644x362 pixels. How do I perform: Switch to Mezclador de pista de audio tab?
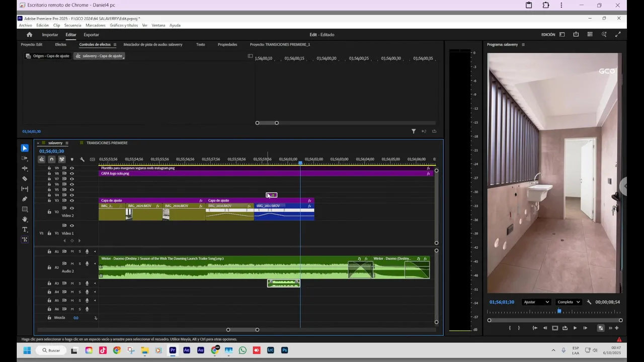coord(153,44)
